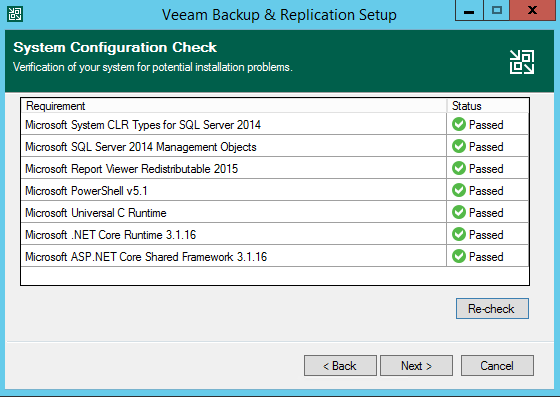The height and width of the screenshot is (397, 560).
Task: Click the green check for Report Viewer row
Action: point(459,168)
